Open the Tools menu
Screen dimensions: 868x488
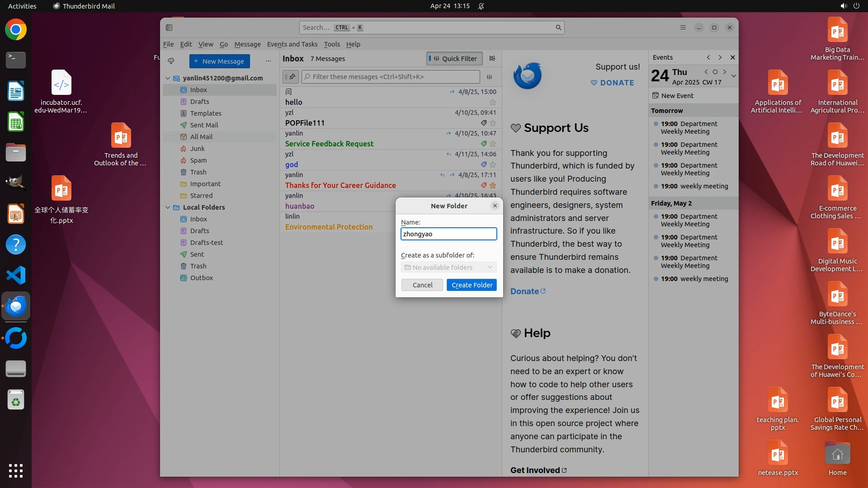[x=331, y=44]
